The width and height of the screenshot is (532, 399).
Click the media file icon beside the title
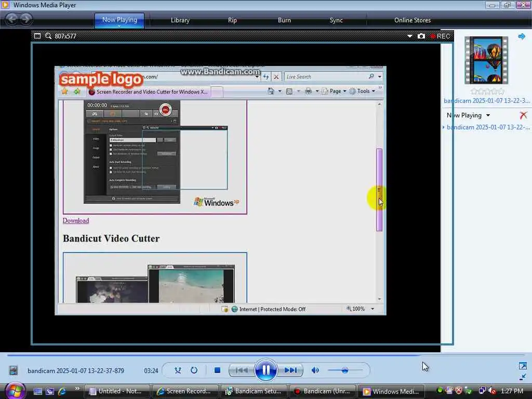pos(13,370)
